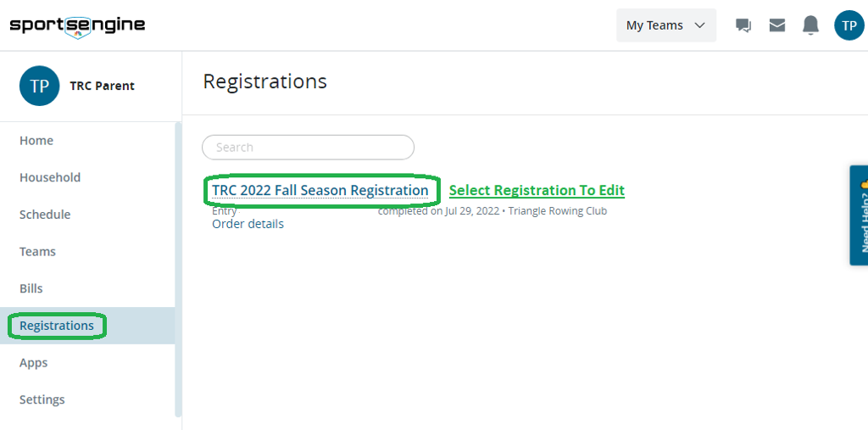Open the chat messages icon
Image resolution: width=868 pixels, height=430 pixels.
(x=743, y=25)
